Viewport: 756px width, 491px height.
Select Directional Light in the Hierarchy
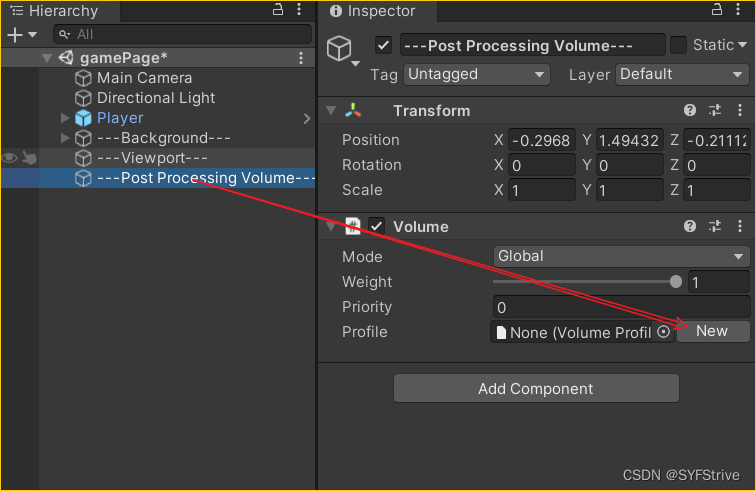tap(156, 98)
